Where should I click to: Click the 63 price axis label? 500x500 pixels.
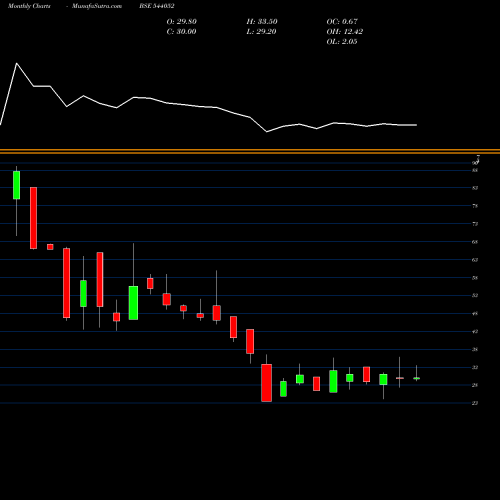tap(475, 260)
